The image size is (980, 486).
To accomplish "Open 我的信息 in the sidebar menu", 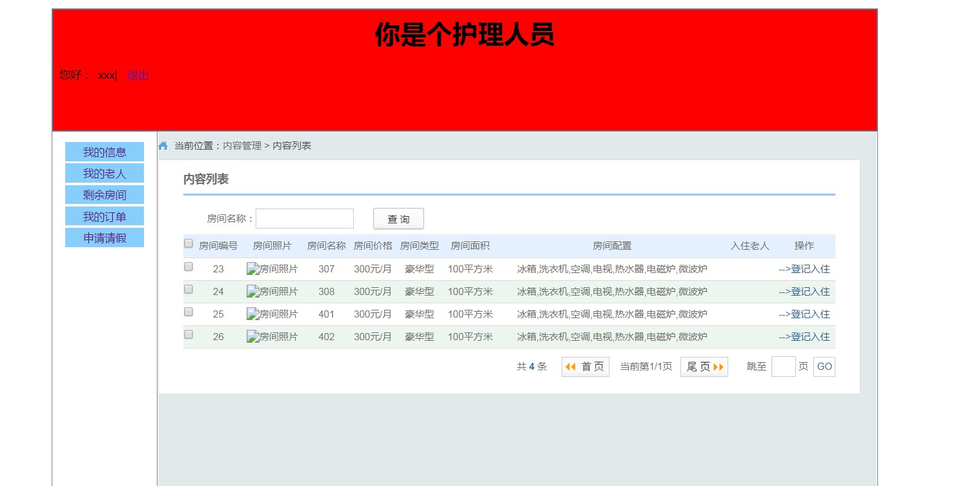I will pos(105,152).
